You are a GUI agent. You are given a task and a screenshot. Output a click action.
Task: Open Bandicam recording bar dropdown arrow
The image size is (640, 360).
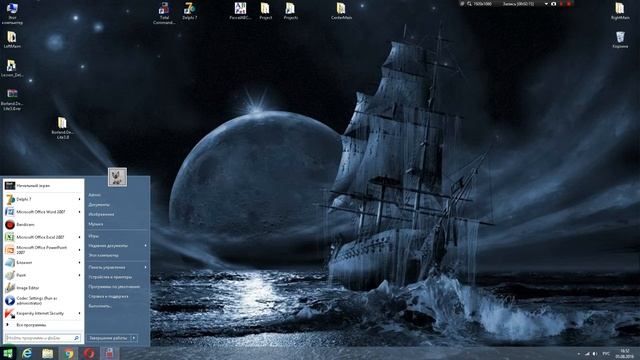(x=546, y=4)
